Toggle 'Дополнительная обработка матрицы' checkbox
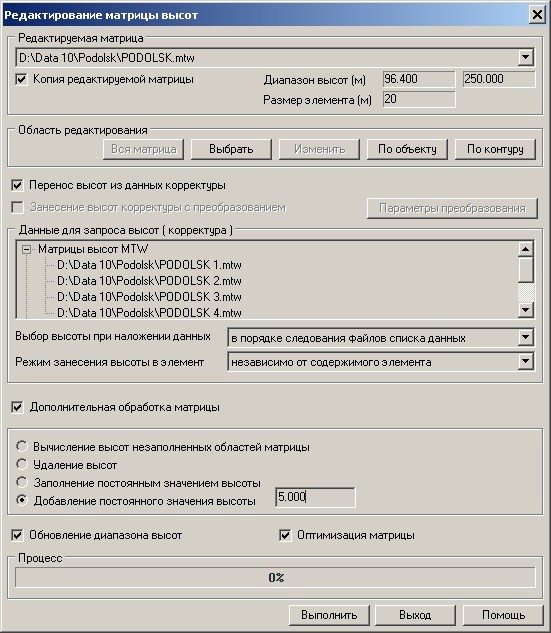 pos(17,407)
